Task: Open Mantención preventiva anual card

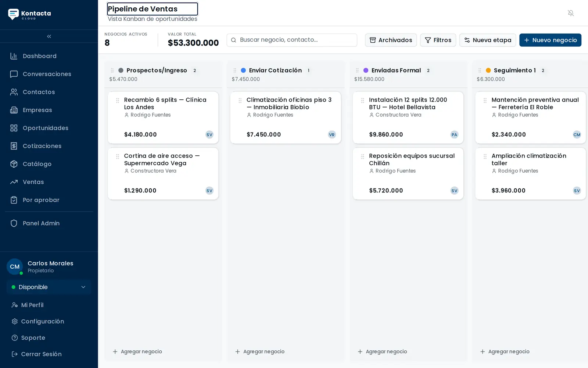Action: click(x=531, y=117)
